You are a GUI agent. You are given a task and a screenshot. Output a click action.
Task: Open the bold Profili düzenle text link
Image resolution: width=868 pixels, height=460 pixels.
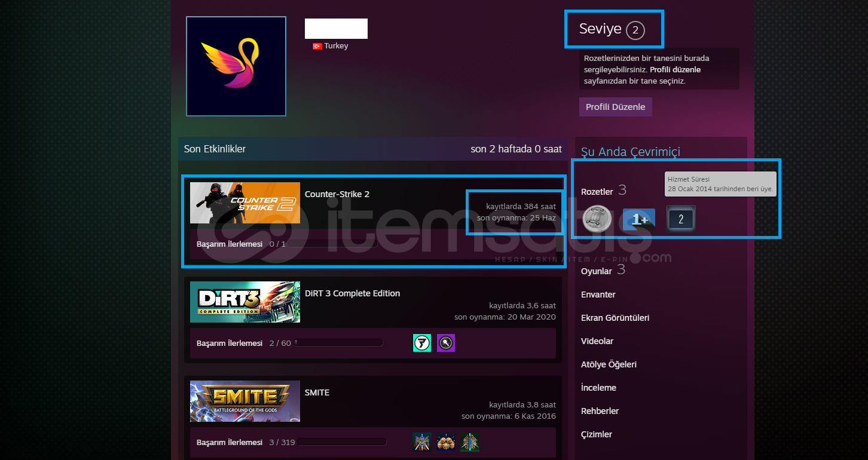pyautogui.click(x=675, y=70)
